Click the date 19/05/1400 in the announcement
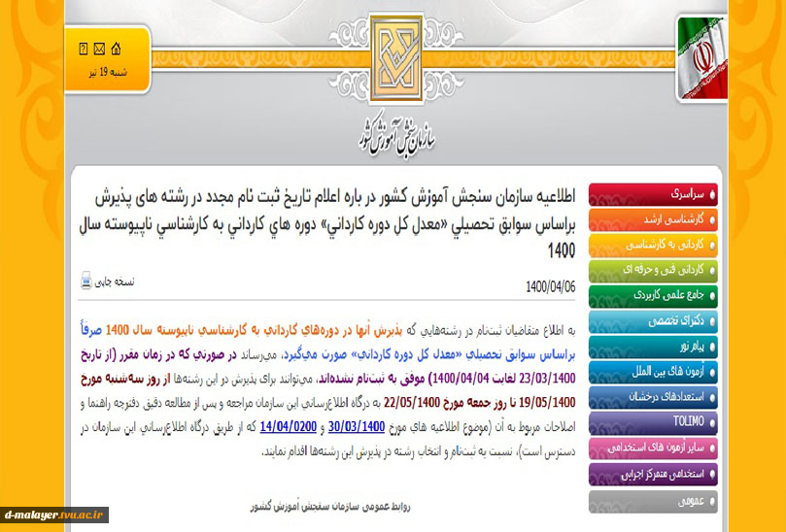Screen dimensions: 786x532 (547, 402)
